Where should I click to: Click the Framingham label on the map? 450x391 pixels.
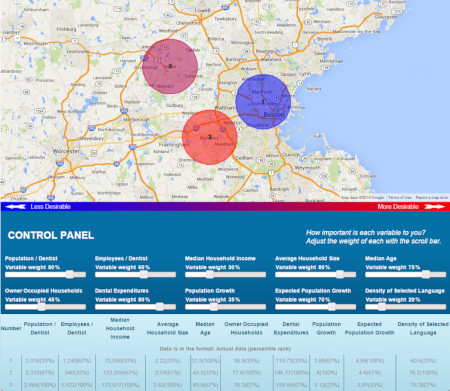tap(173, 145)
